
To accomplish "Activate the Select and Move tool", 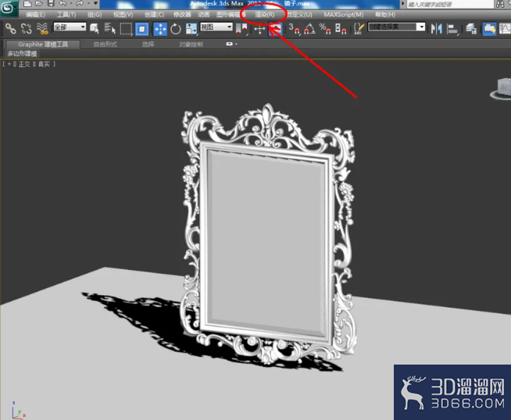I will coord(160,29).
